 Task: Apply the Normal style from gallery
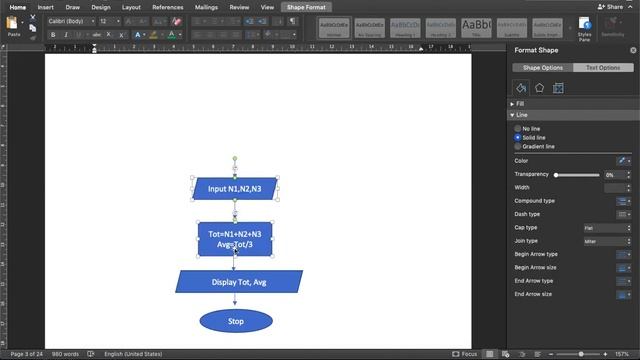point(334,28)
